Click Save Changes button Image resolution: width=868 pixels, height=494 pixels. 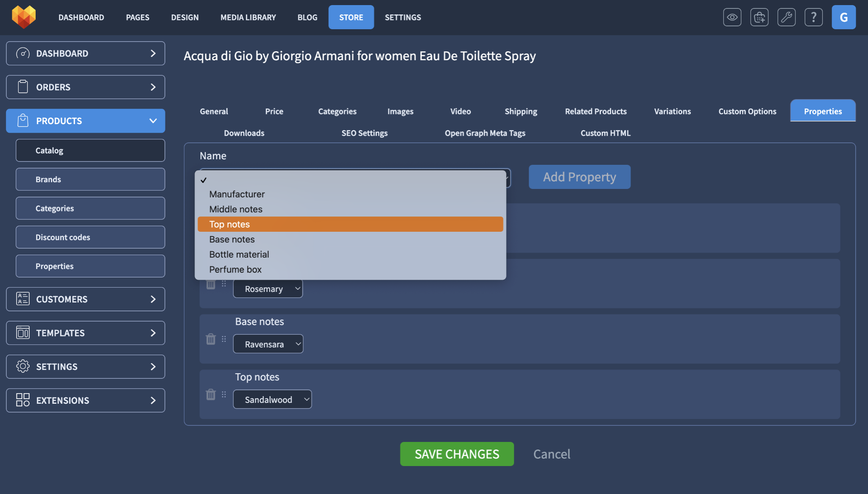[x=457, y=454]
